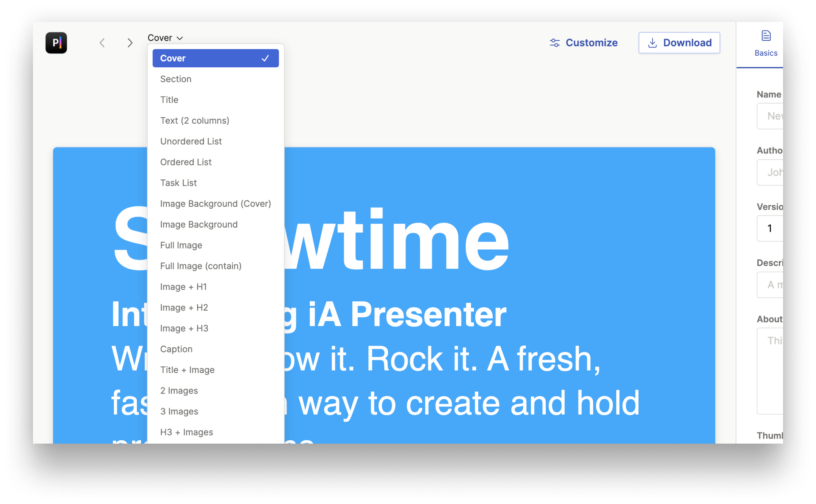Screen dimensions: 816x504
Task: Click the Author input field
Action: [770, 172]
